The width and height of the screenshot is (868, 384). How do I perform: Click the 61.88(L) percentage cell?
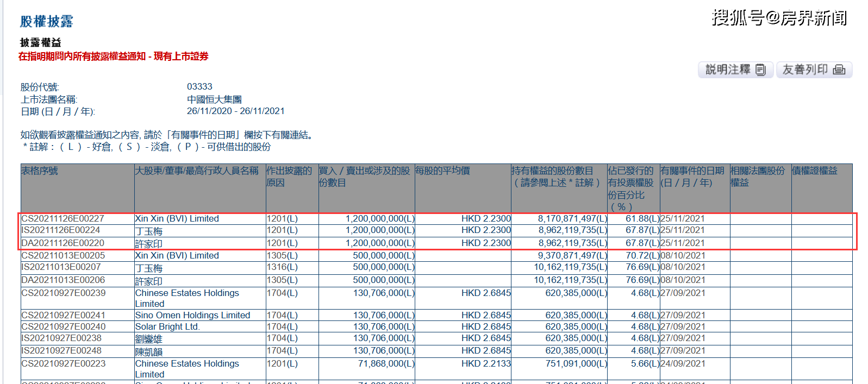642,219
